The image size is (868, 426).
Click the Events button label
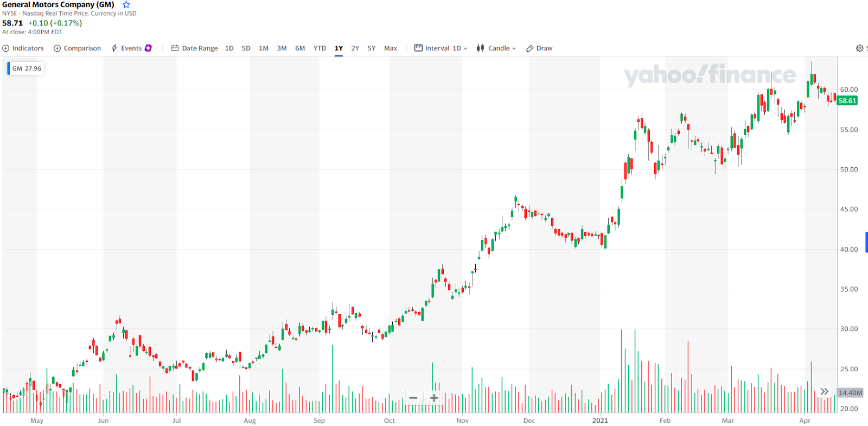[131, 48]
